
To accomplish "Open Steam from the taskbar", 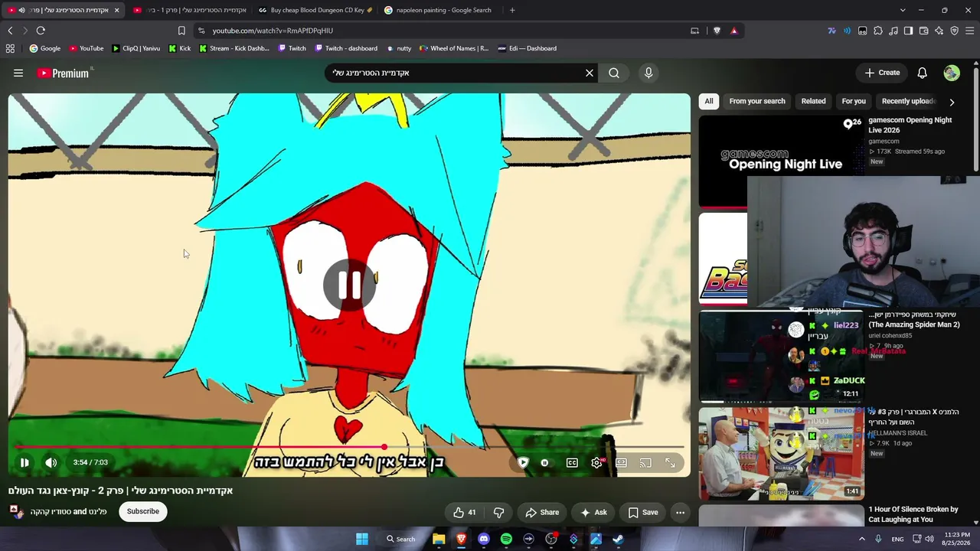I will tap(618, 539).
